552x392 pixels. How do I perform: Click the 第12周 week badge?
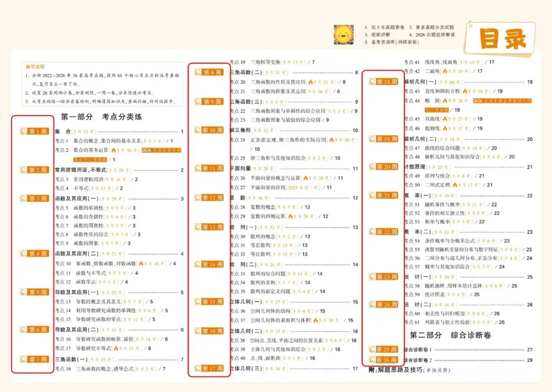(x=209, y=197)
